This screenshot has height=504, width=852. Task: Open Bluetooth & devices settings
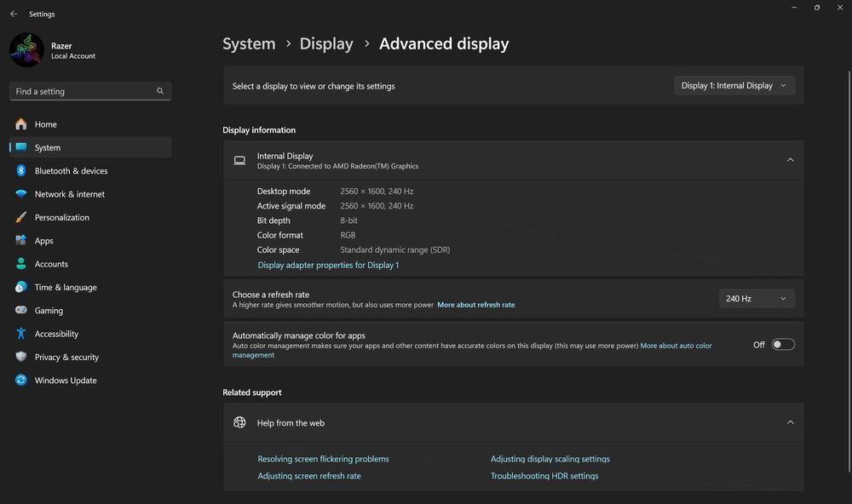pyautogui.click(x=90, y=170)
